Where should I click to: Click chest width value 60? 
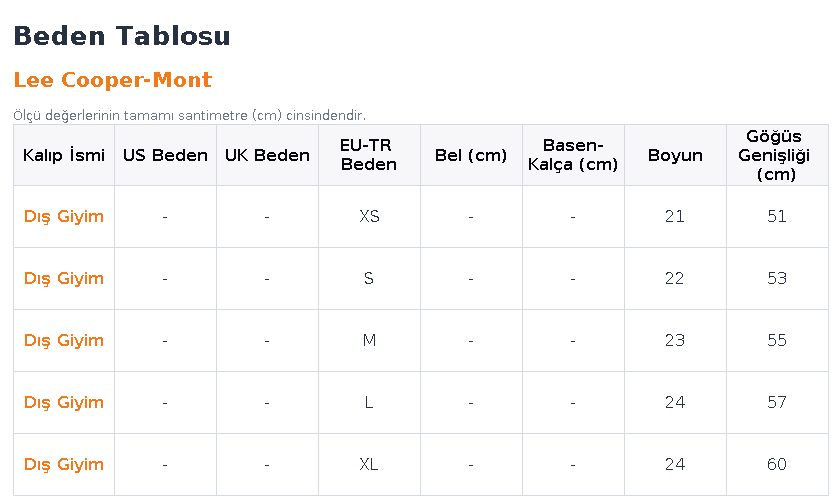click(x=777, y=465)
